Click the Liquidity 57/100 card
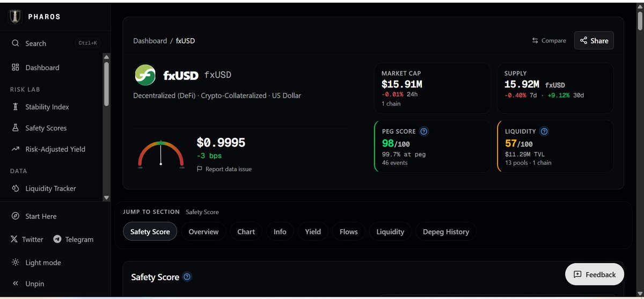This screenshot has height=299, width=644. (555, 146)
